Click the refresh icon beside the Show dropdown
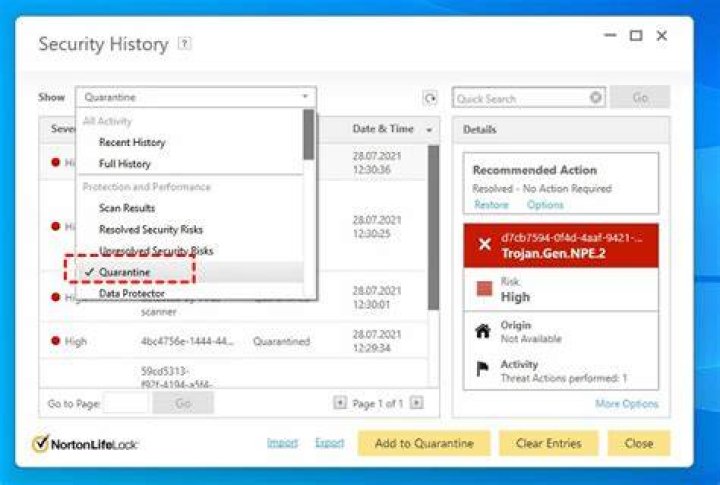 click(430, 98)
